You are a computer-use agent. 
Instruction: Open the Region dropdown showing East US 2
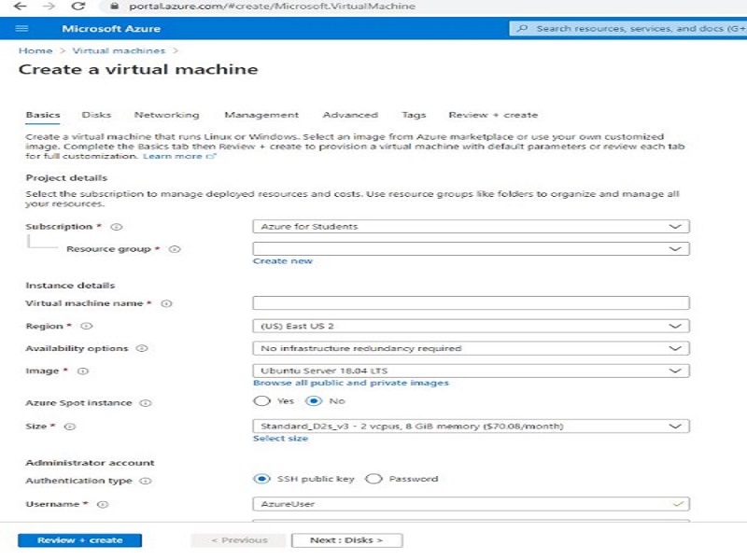coord(472,326)
